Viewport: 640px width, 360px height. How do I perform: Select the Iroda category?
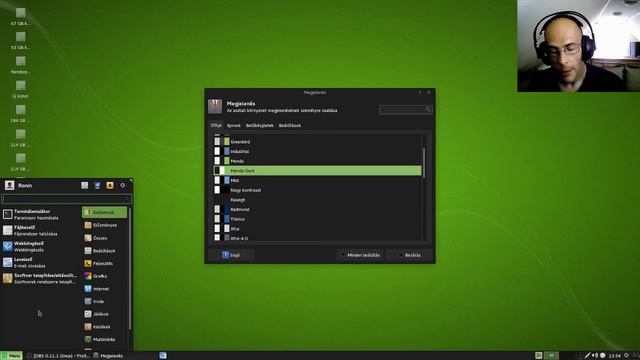click(104, 301)
